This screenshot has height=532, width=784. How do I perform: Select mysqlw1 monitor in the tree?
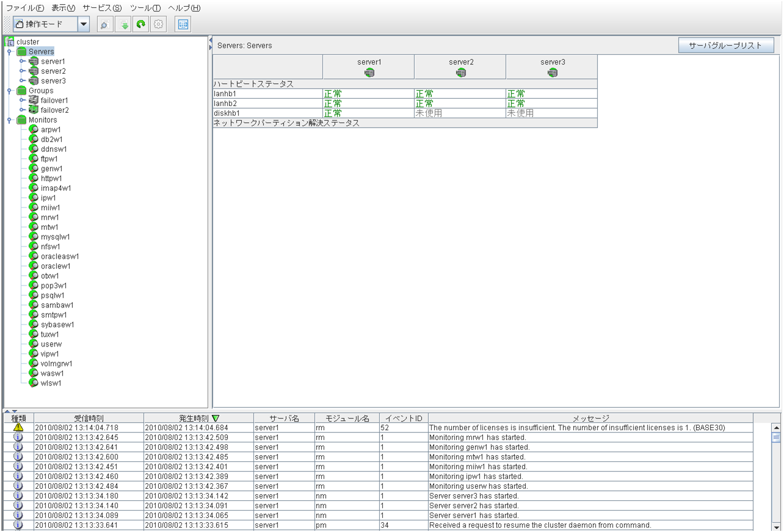[x=55, y=237]
